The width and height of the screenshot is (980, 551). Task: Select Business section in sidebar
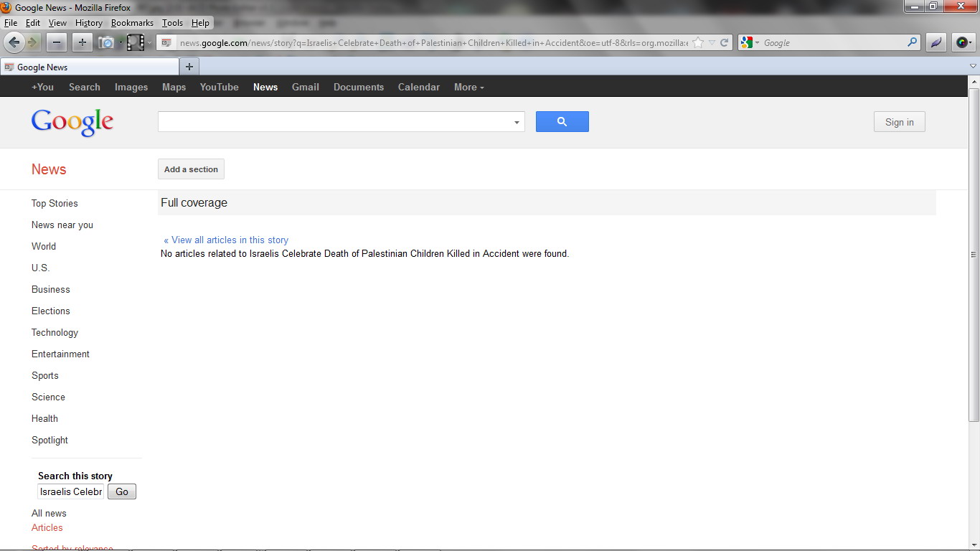coord(51,289)
